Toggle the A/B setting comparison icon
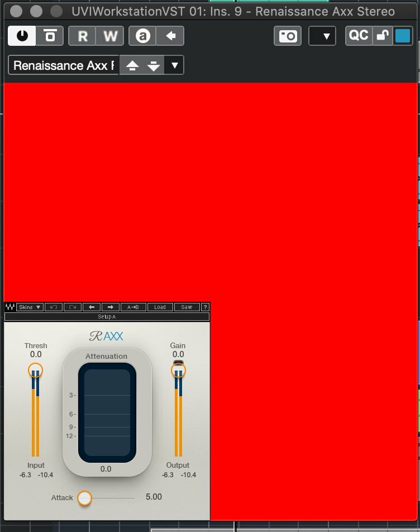The height and width of the screenshot is (532, 420). pyautogui.click(x=143, y=36)
